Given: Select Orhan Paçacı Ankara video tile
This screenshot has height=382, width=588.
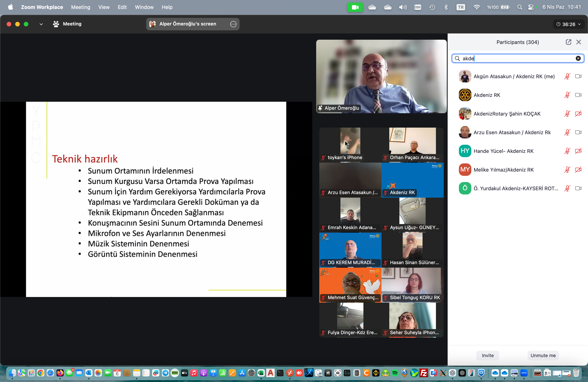Looking at the screenshot, I should pos(412,145).
